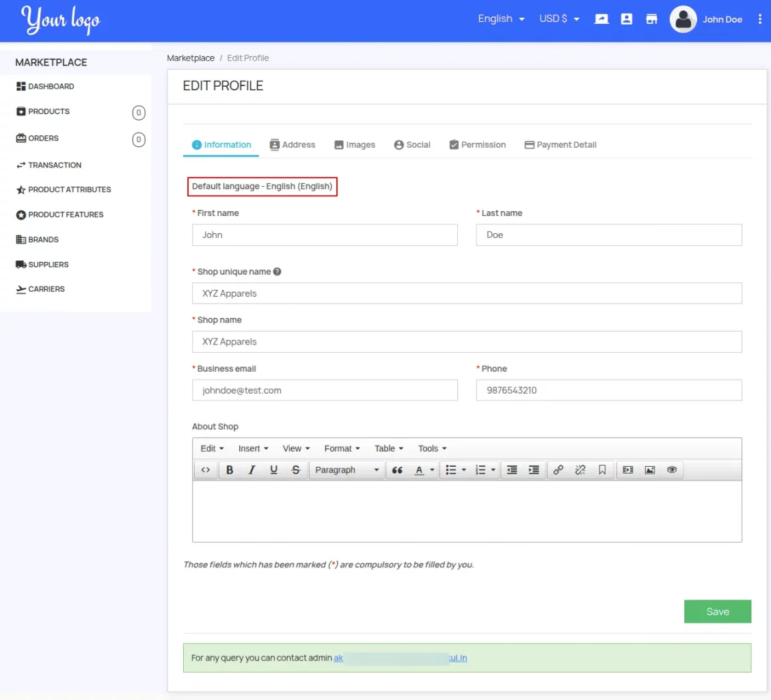
Task: Open the Insert menu in editor
Action: pyautogui.click(x=253, y=448)
